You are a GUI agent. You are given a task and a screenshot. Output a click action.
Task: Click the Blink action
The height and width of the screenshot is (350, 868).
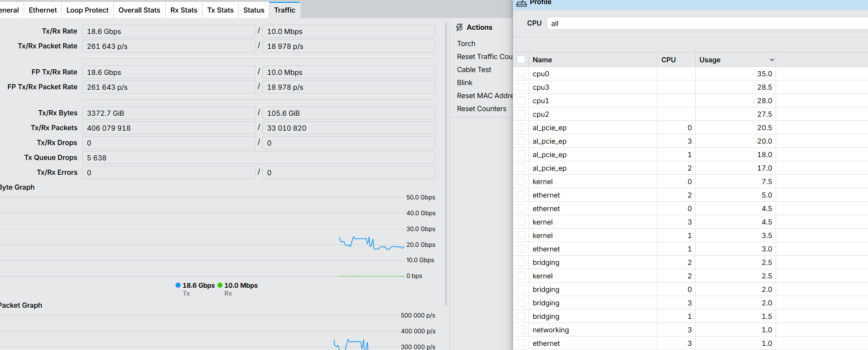click(464, 83)
